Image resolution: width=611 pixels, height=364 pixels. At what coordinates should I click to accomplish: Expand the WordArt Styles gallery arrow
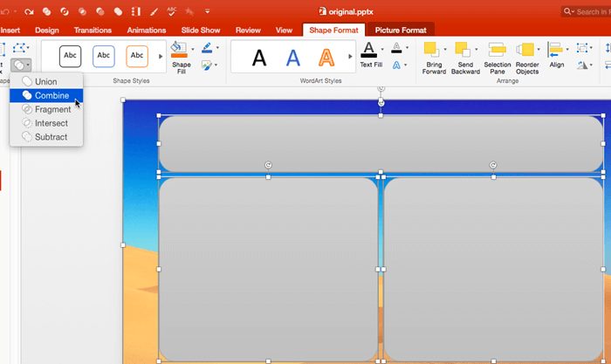(350, 57)
